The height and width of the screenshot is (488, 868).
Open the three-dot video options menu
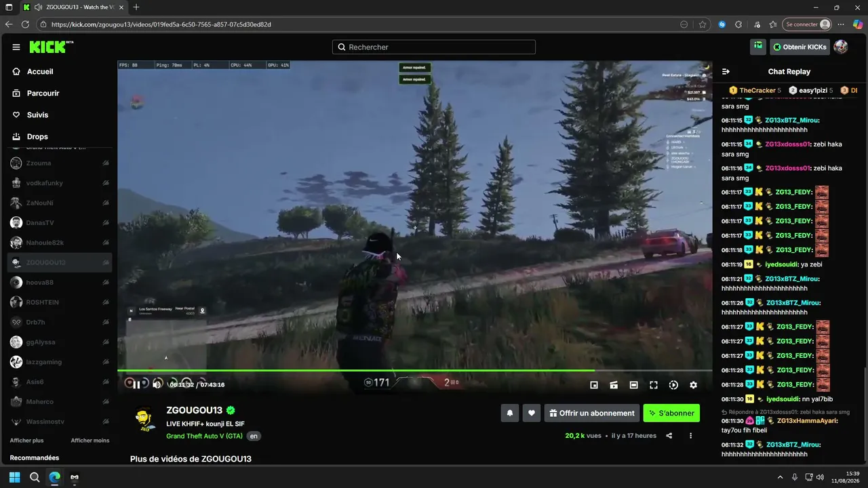[690, 436]
